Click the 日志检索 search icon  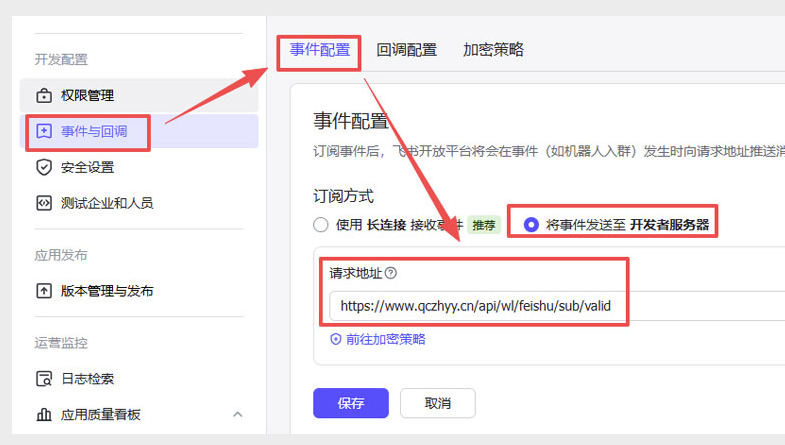point(44,379)
